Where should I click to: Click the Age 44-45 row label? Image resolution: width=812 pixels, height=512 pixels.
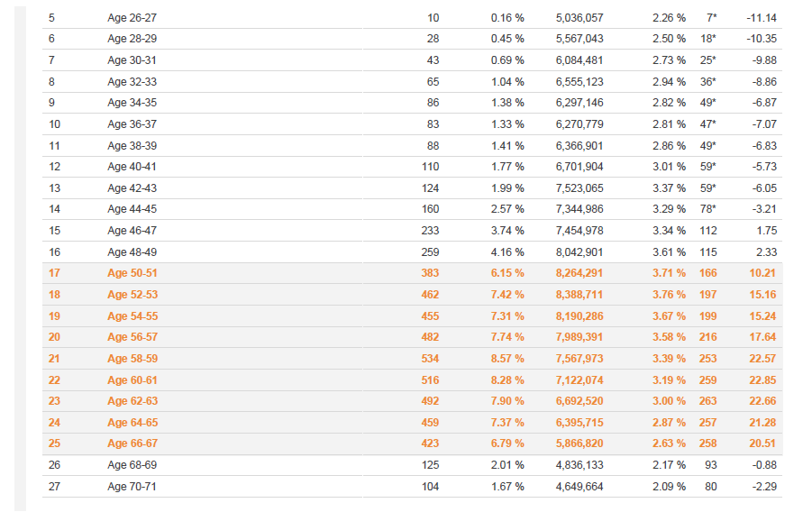pyautogui.click(x=132, y=209)
